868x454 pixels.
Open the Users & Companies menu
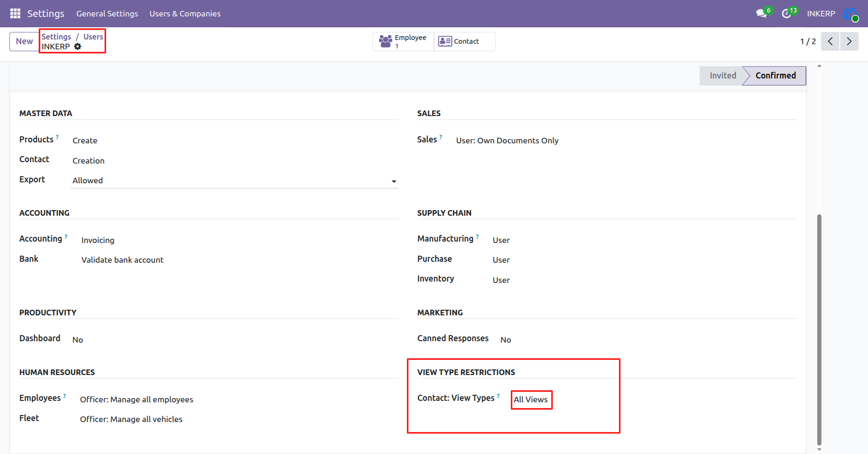tap(185, 14)
